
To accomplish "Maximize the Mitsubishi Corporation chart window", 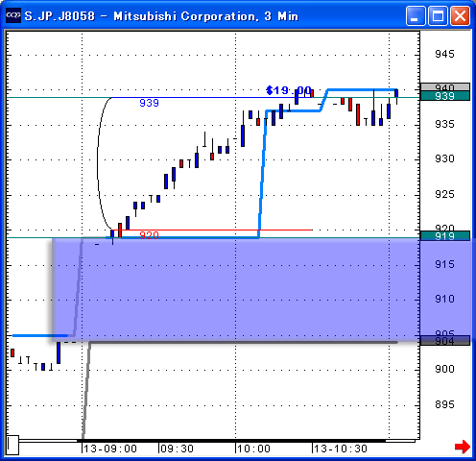I will pyautogui.click(x=438, y=15).
